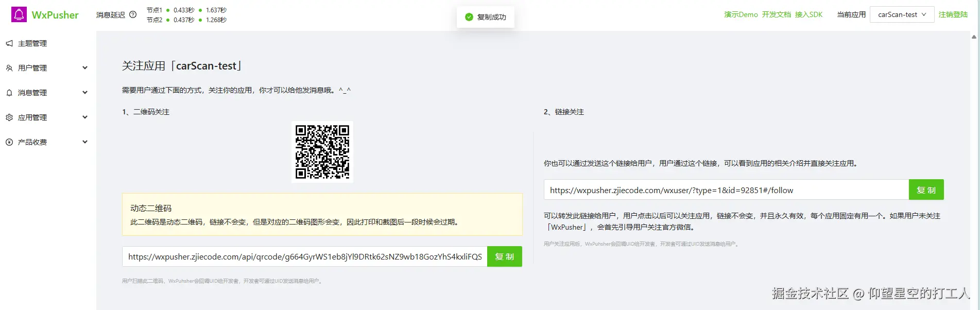Open the 演示Demo link

[x=741, y=14]
